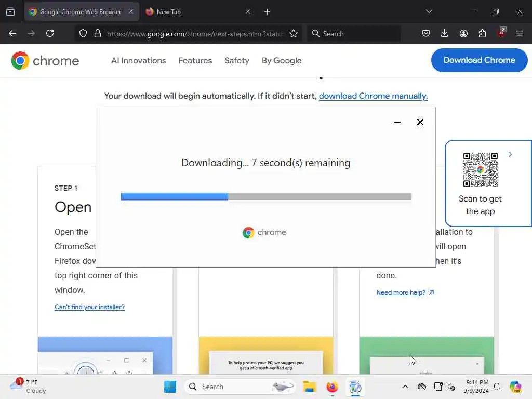
Task: Open By Google navigation item
Action: pyautogui.click(x=282, y=60)
